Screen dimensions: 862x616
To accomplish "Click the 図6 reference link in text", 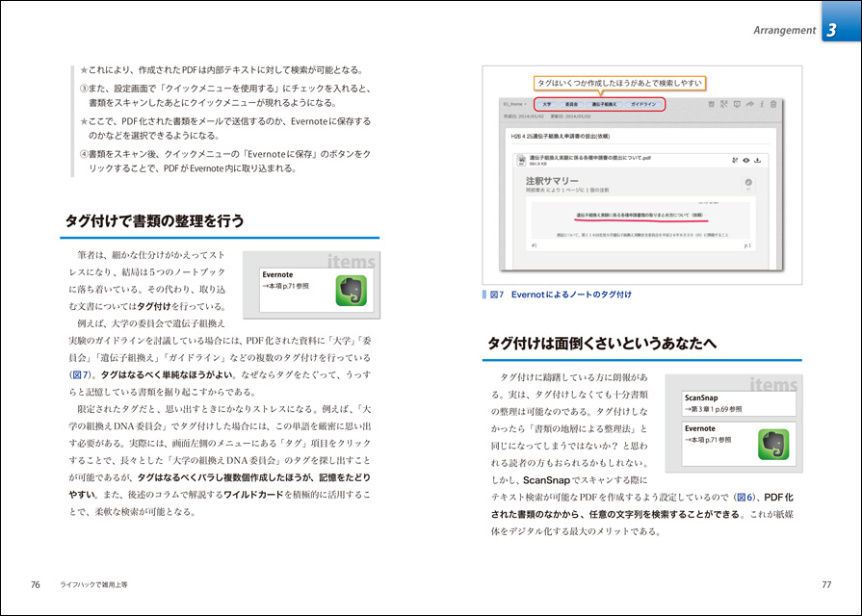I will pyautogui.click(x=743, y=497).
